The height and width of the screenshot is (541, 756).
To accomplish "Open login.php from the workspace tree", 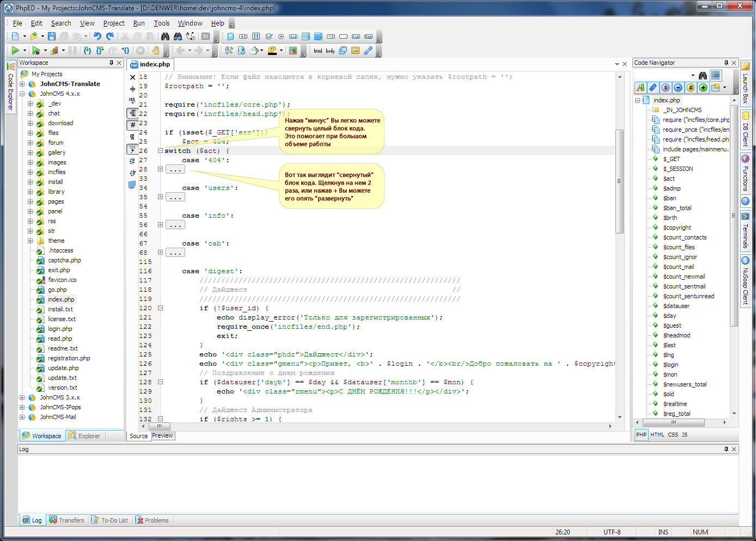I will click(60, 329).
